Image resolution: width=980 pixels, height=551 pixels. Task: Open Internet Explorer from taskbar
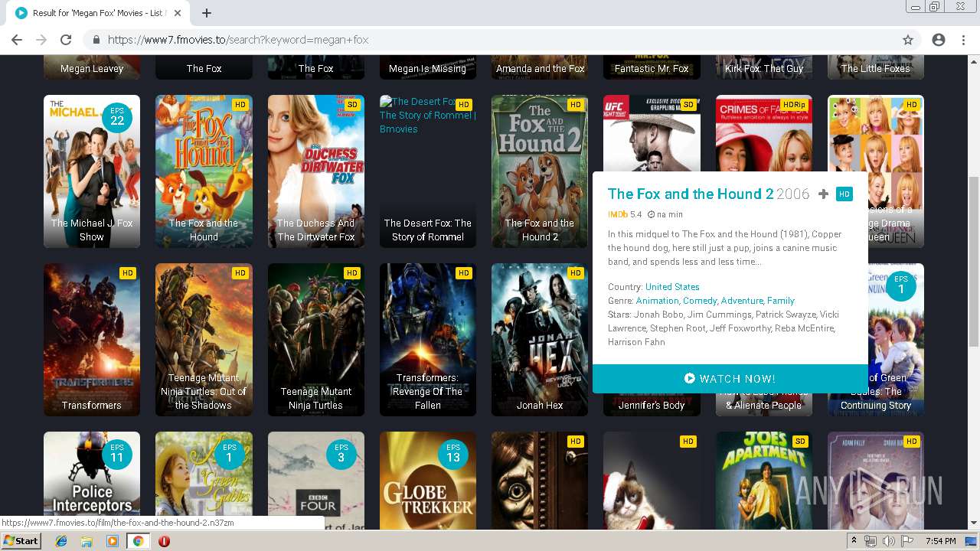pos(61,541)
